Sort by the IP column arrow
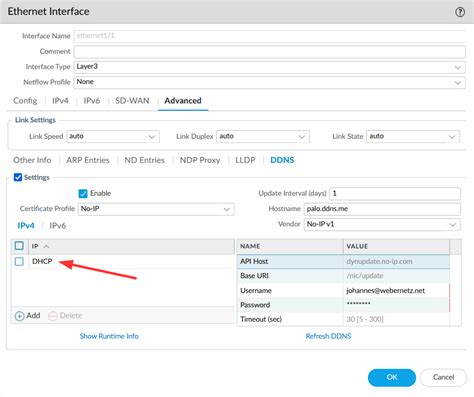This screenshot has width=474, height=397. tap(46, 246)
